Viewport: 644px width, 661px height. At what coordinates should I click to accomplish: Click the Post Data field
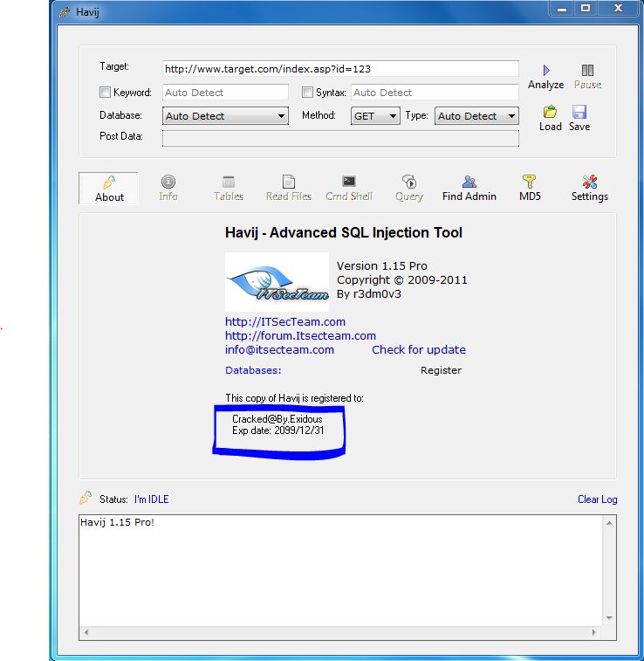tap(340, 138)
